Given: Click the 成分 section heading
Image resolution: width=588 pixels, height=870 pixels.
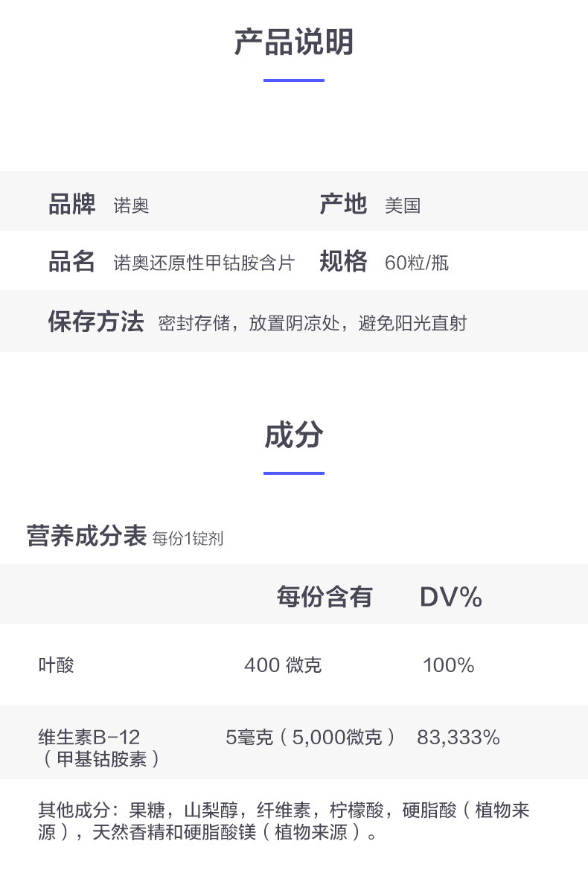Looking at the screenshot, I should pyautogui.click(x=293, y=435).
